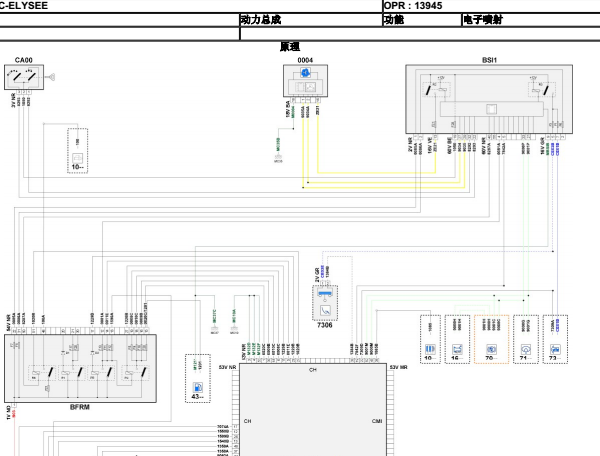
Task: Click the CH label at the ECU's top edge
Action: coord(313,370)
